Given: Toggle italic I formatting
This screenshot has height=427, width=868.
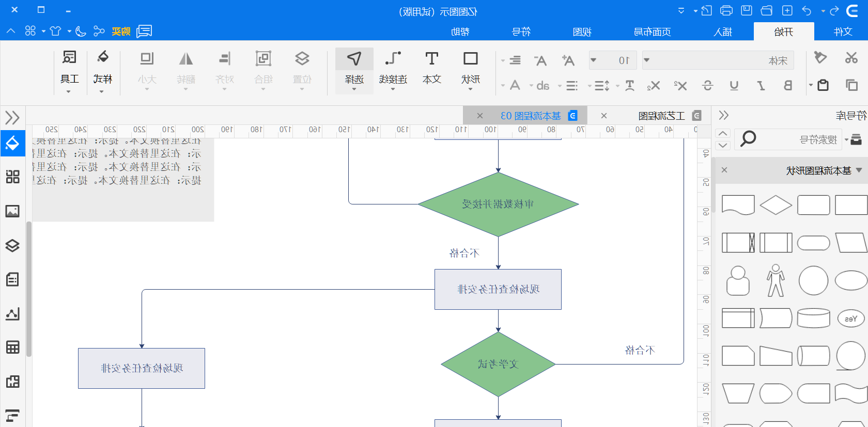Looking at the screenshot, I should (x=761, y=86).
